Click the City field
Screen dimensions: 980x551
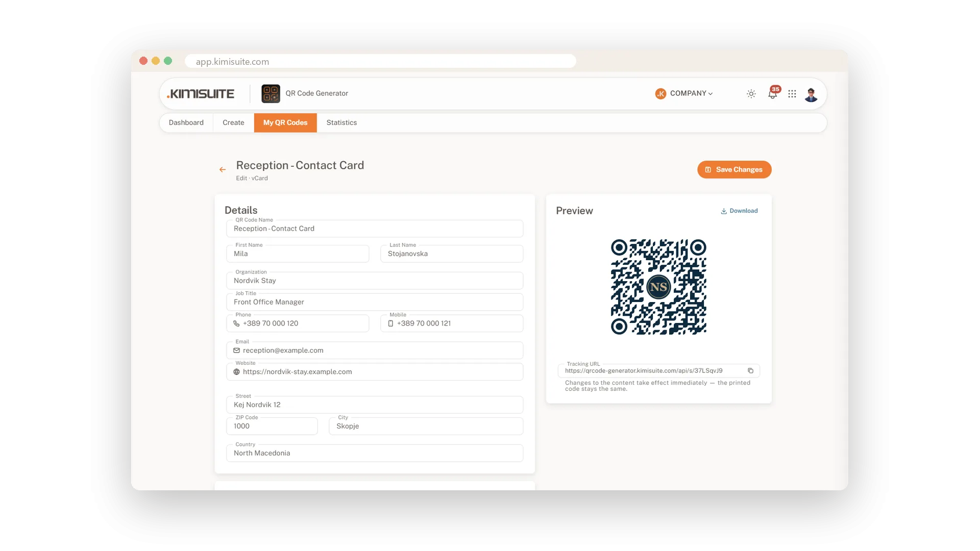[426, 426]
